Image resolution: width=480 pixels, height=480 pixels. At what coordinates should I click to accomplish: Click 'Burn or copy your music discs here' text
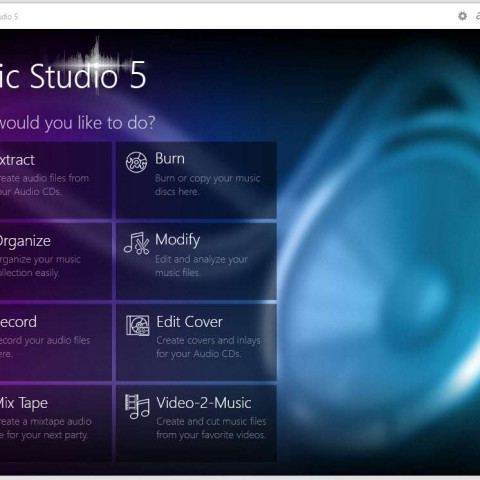[x=207, y=185]
